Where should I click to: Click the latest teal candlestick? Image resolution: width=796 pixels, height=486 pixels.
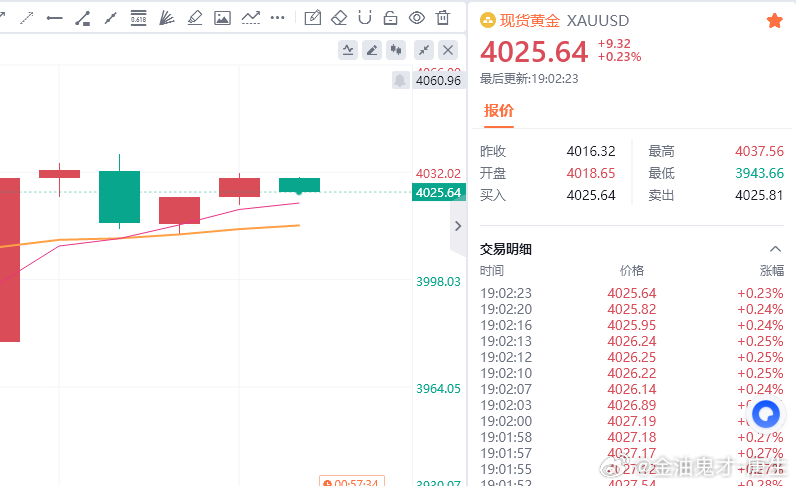pyautogui.click(x=300, y=185)
